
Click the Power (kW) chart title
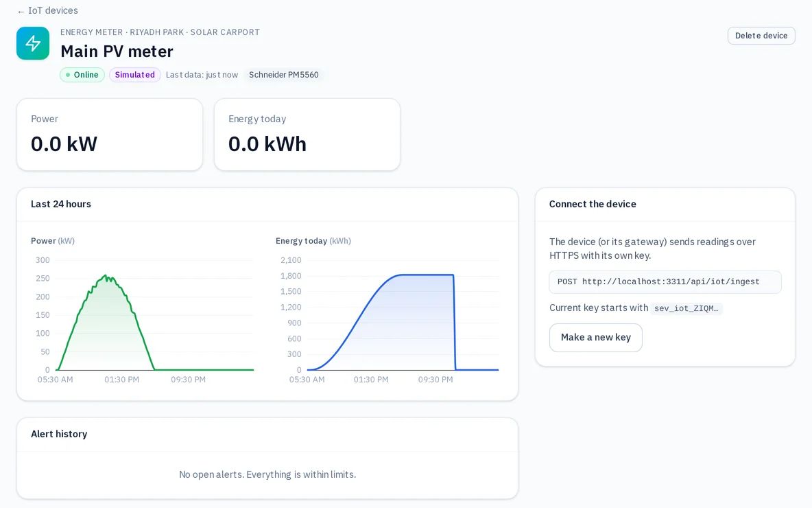tap(53, 241)
